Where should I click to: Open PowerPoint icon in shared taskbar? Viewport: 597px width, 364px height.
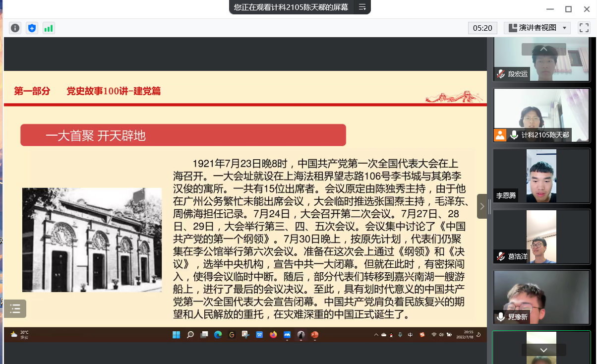coord(314,335)
